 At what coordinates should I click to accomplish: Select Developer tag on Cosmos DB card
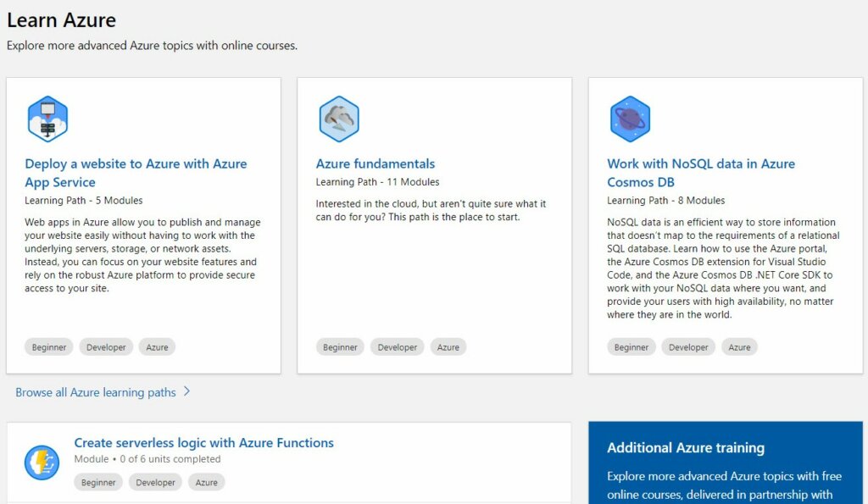pyautogui.click(x=688, y=347)
